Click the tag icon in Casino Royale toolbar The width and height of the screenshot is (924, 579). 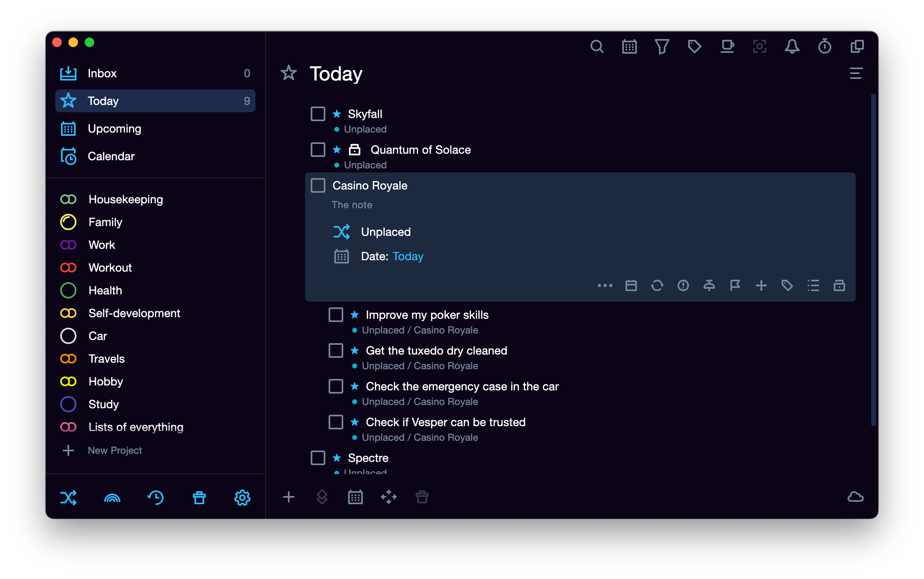[x=787, y=286]
